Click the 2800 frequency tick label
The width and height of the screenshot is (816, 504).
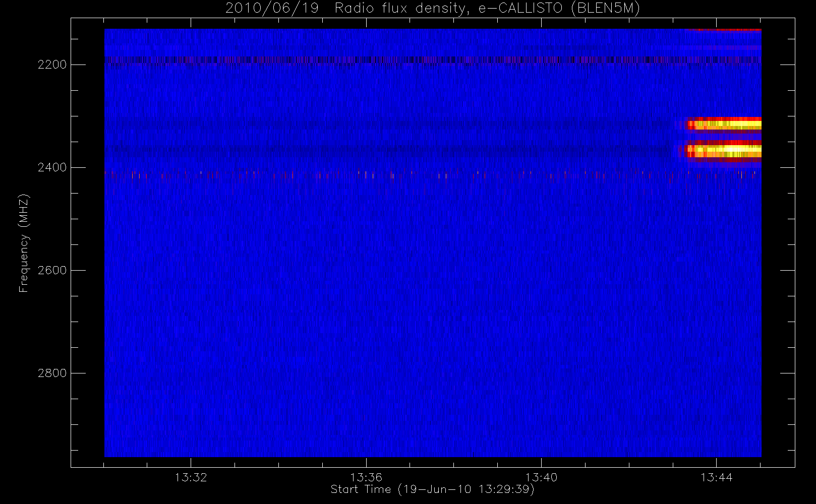52,373
